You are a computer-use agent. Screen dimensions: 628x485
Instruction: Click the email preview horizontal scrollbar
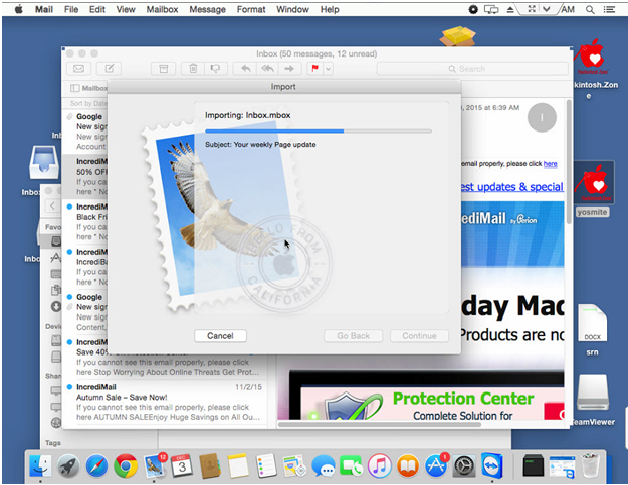pos(380,424)
